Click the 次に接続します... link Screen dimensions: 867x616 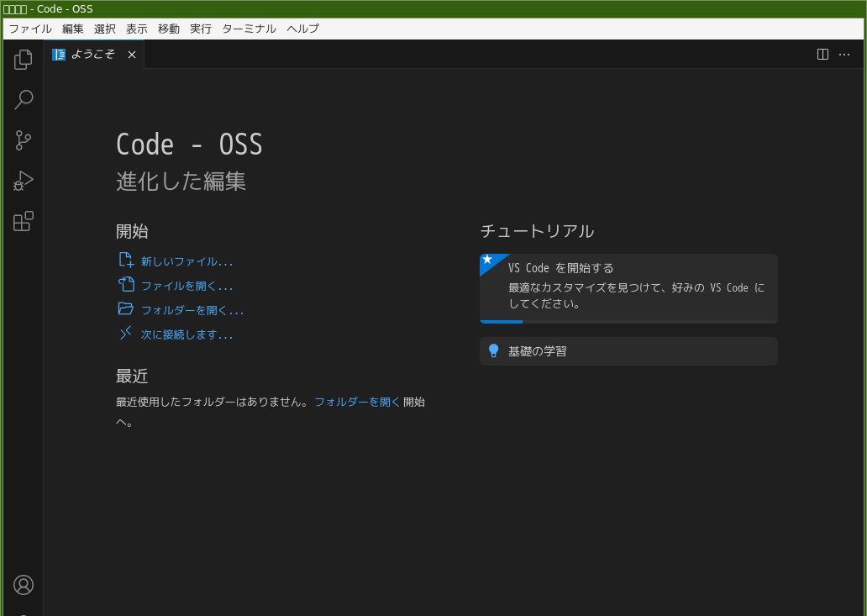[x=187, y=334]
